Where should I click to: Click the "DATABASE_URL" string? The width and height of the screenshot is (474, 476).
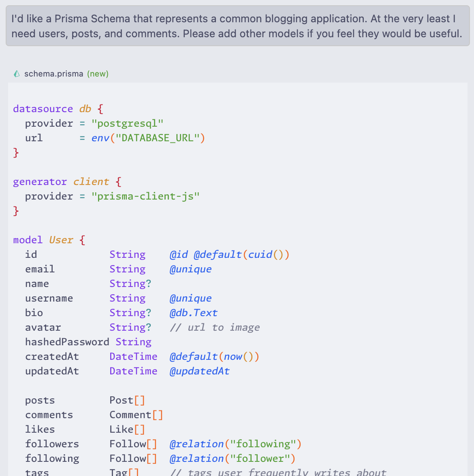coord(158,138)
